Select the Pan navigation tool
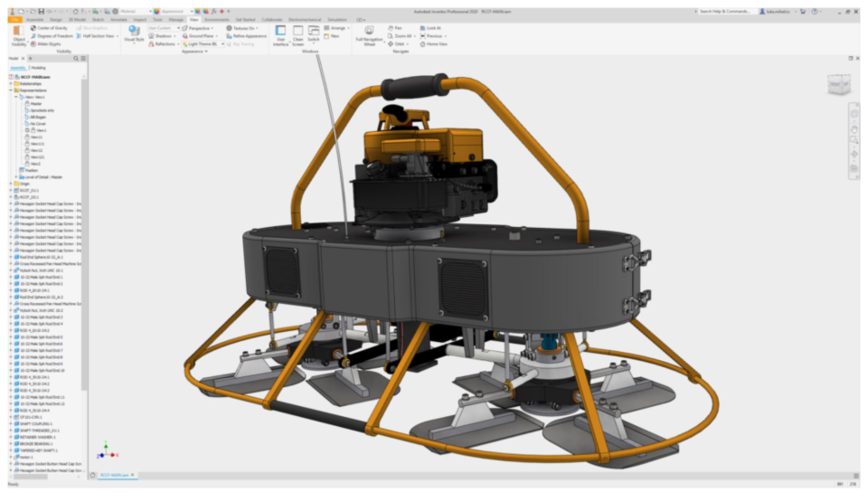Screen dimensions: 868x502 coord(396,28)
